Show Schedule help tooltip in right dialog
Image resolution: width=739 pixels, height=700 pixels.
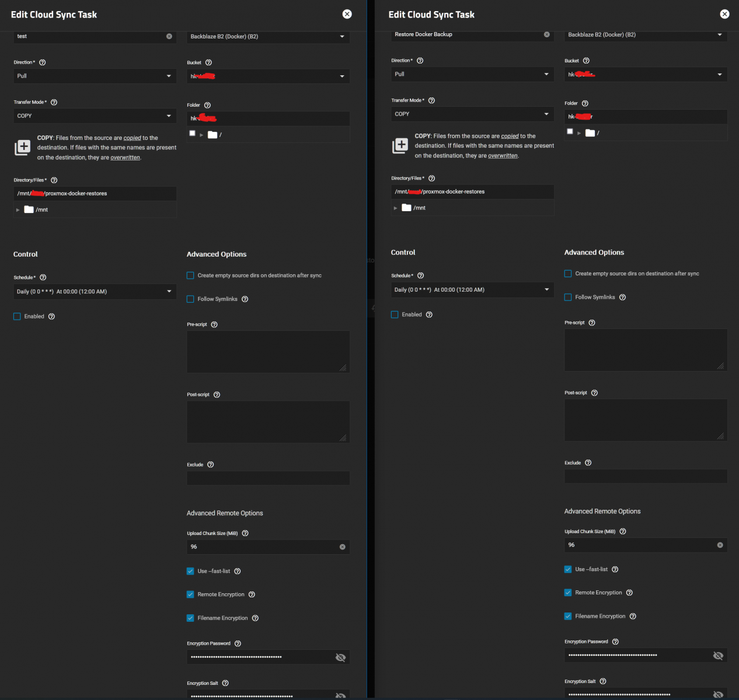coord(420,276)
